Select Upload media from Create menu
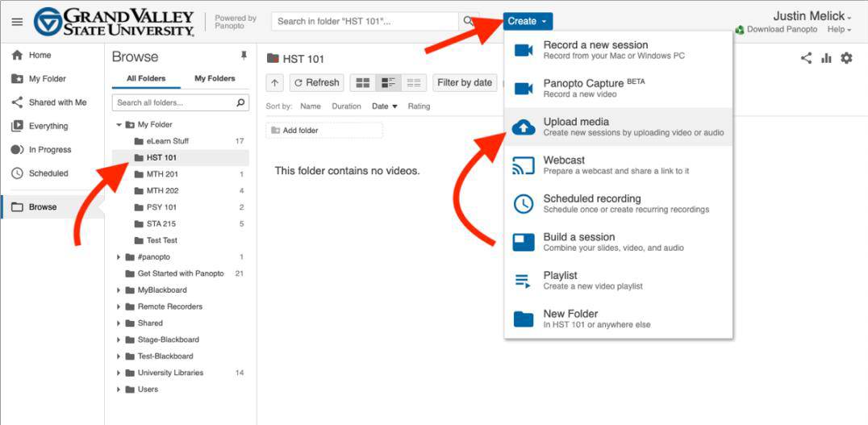Image resolution: width=868 pixels, height=425 pixels. click(x=576, y=127)
